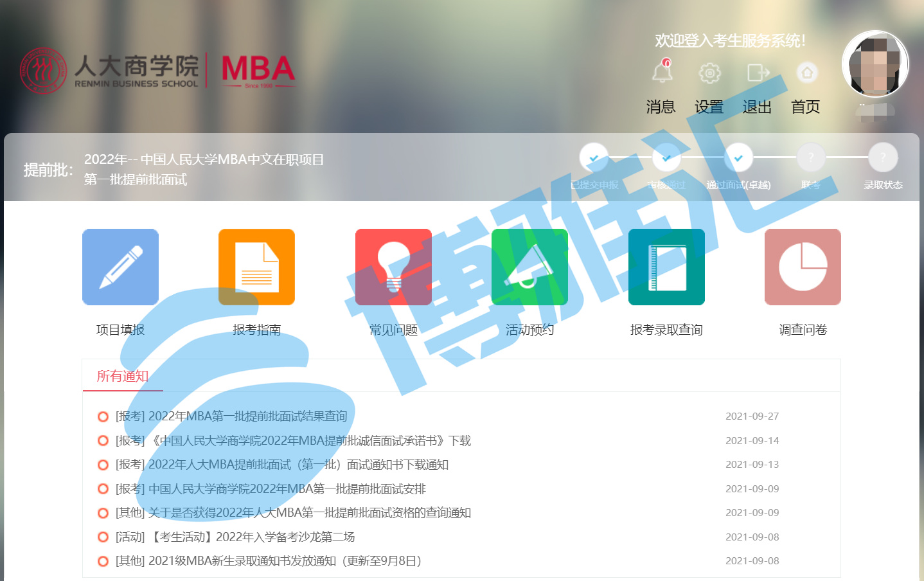Open the 报考指南 document tile
The image size is (924, 581).
[x=256, y=267]
